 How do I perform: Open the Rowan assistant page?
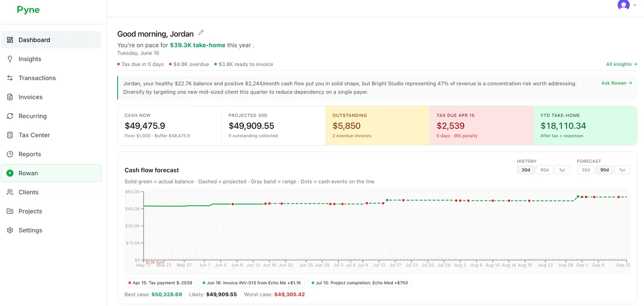point(51,173)
